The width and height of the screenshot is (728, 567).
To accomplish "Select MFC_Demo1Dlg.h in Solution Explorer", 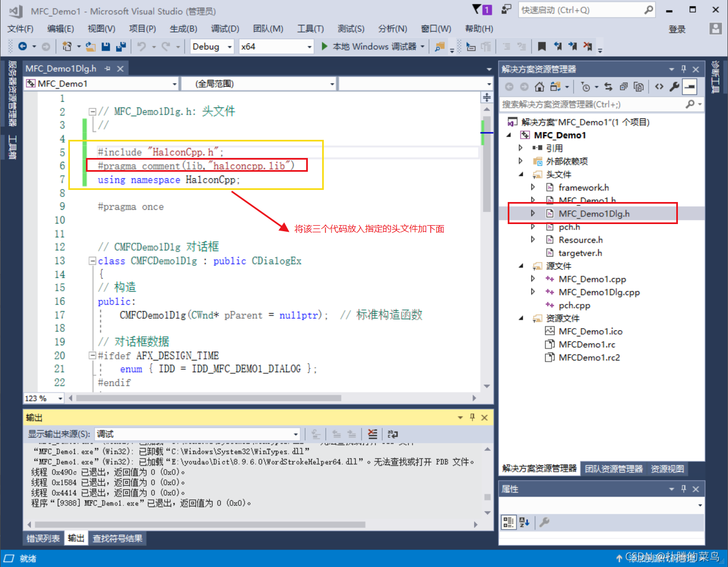I will pos(594,214).
